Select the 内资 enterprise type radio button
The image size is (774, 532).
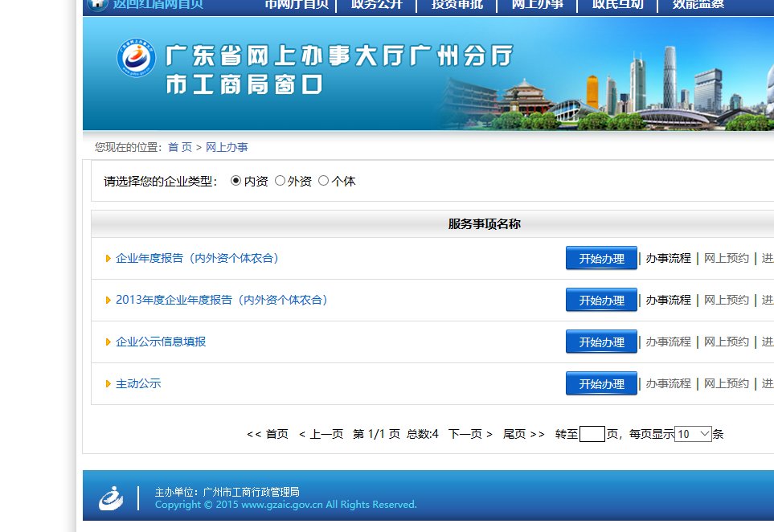click(x=235, y=181)
